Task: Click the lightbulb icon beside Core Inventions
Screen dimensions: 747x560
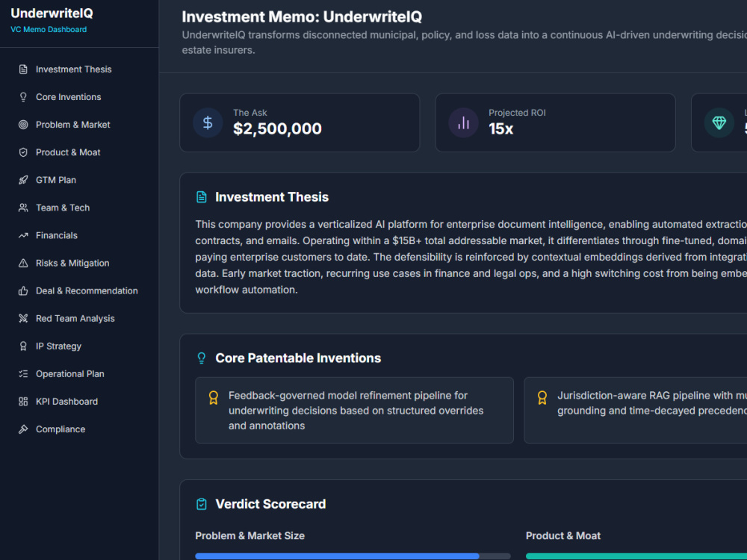Action: pyautogui.click(x=23, y=97)
